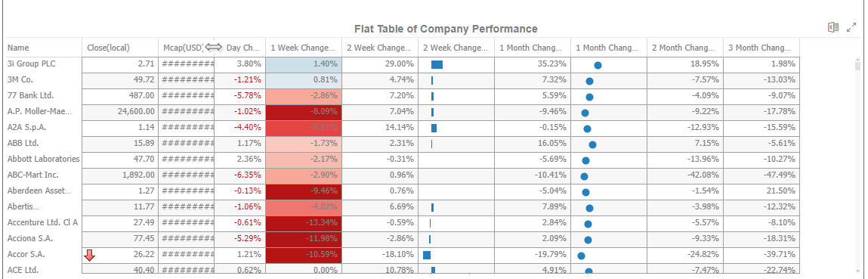Click the 3 Month Change column header

761,48
